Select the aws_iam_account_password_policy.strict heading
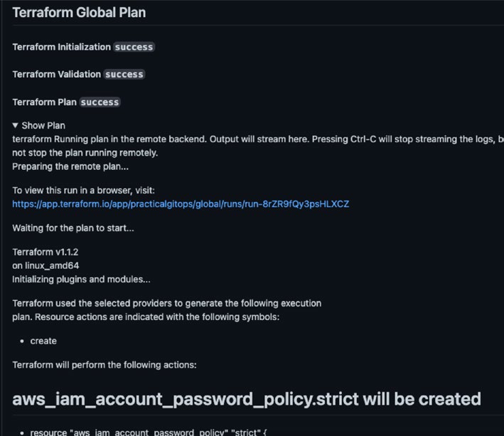This screenshot has height=436, width=504. coord(247,399)
